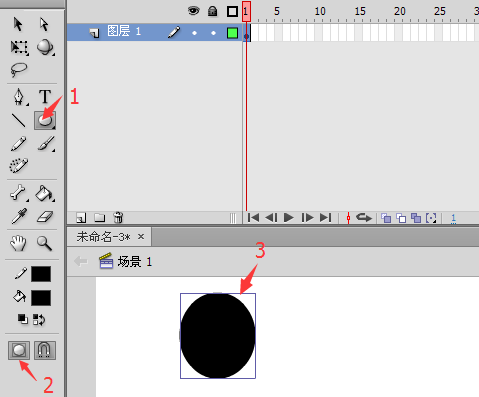Select the Lasso tool

click(x=19, y=70)
